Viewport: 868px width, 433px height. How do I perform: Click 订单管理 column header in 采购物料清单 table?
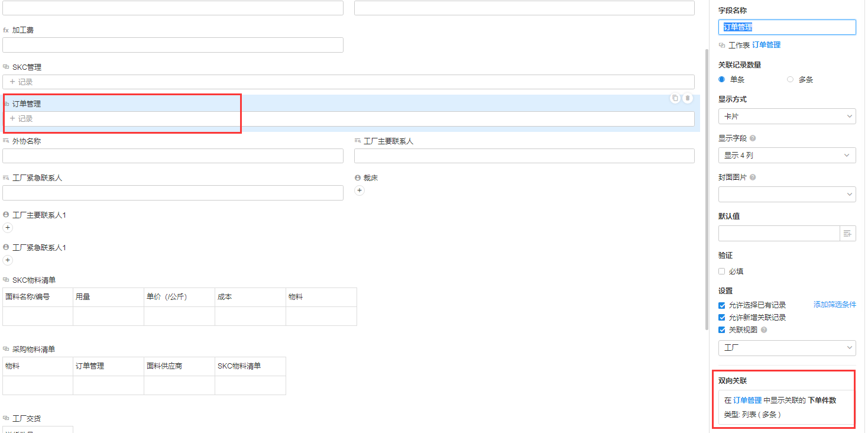click(109, 366)
